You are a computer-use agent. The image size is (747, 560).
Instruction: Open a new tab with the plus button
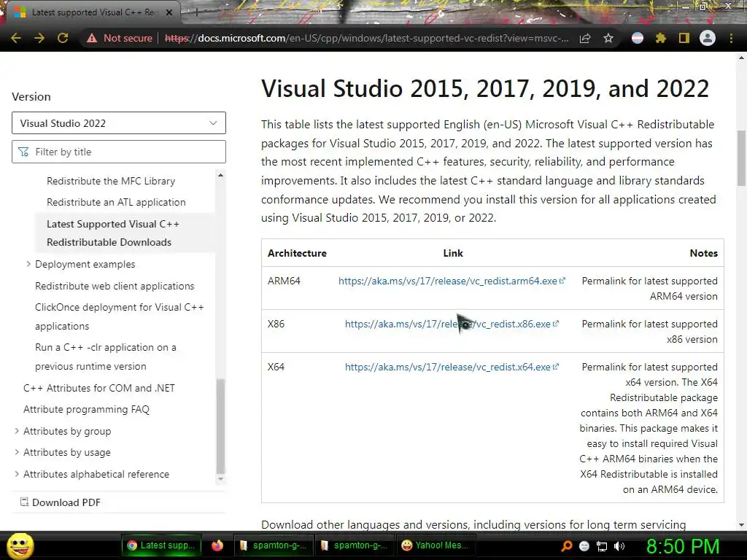(196, 13)
